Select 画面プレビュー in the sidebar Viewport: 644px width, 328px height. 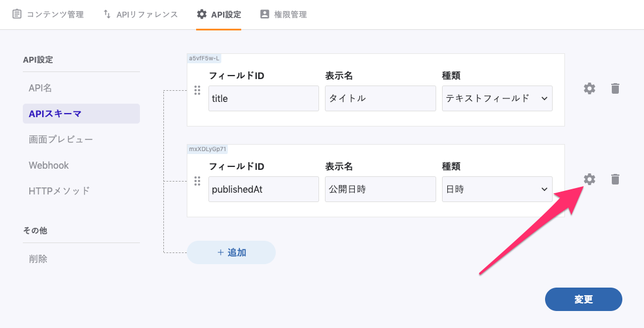click(x=61, y=139)
